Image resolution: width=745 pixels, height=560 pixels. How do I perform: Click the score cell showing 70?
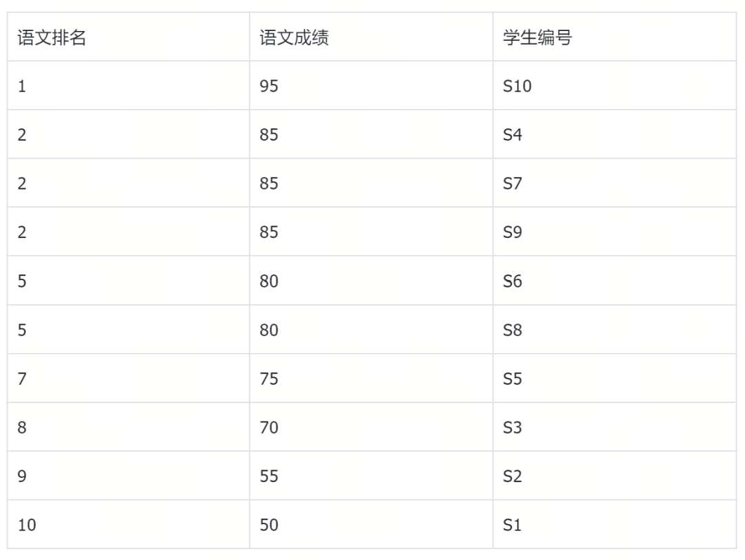tap(269, 428)
